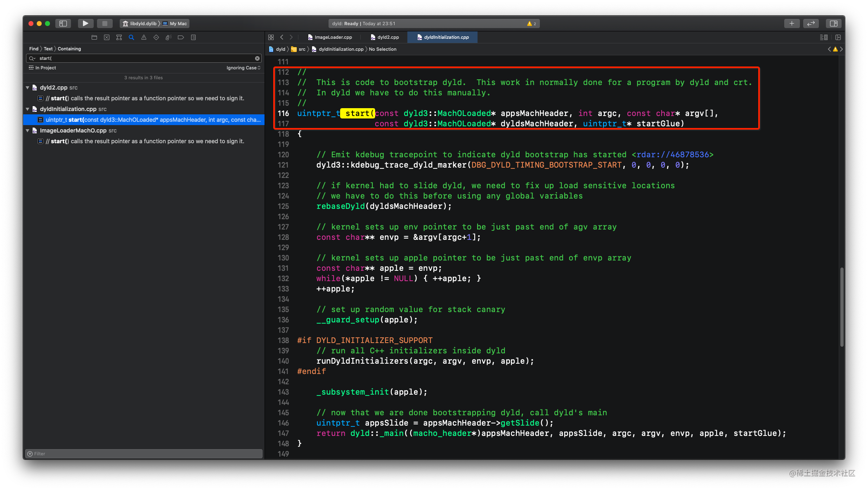The height and width of the screenshot is (490, 868).
Task: Clear the search field text
Action: [x=257, y=58]
